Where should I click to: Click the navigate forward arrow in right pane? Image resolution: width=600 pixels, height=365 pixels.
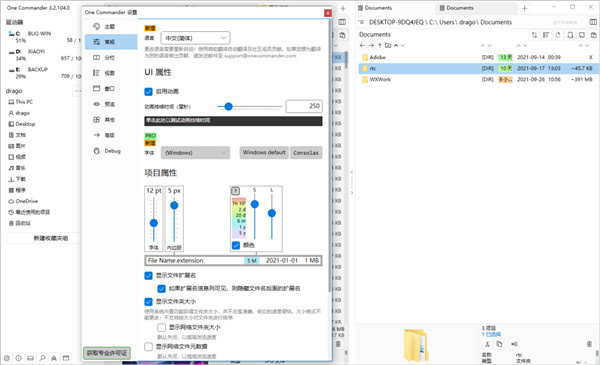pos(371,46)
